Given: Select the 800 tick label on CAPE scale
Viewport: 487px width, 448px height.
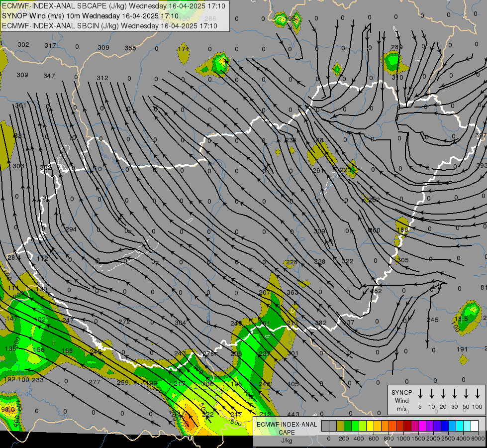Looking at the screenshot, I should pyautogui.click(x=389, y=439).
